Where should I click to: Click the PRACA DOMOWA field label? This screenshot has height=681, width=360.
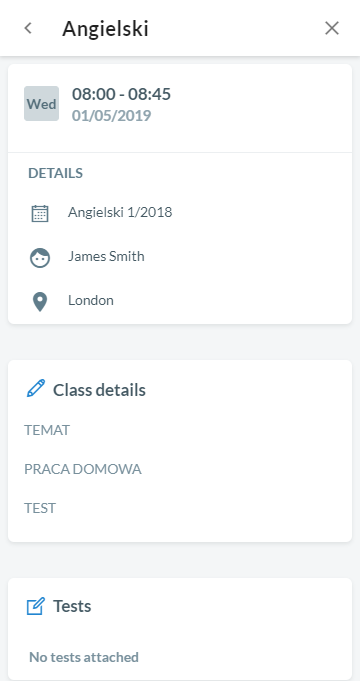[x=83, y=469]
